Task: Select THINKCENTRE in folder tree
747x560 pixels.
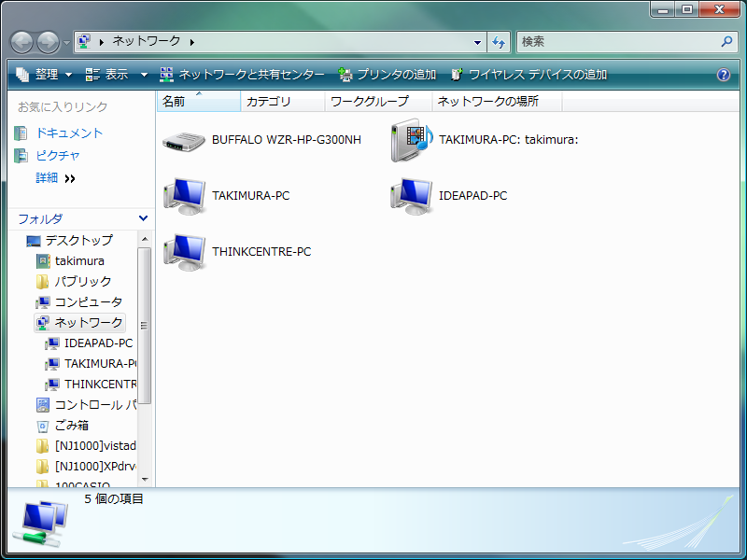Action: (101, 384)
